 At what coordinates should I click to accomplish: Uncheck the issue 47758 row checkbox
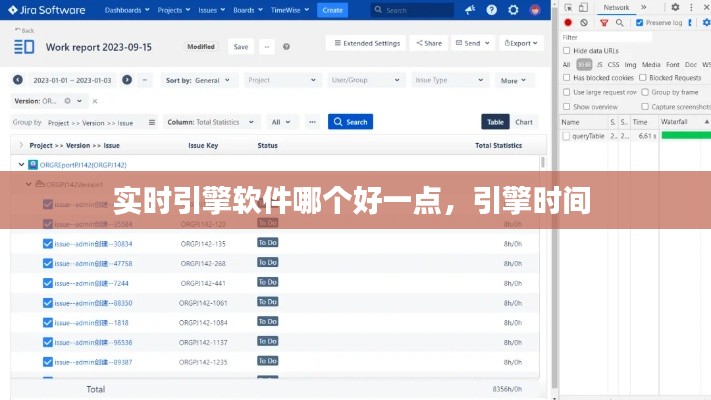47,264
